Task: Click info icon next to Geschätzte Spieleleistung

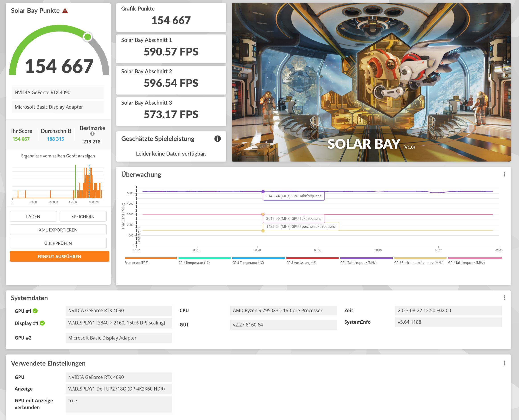Action: point(217,139)
